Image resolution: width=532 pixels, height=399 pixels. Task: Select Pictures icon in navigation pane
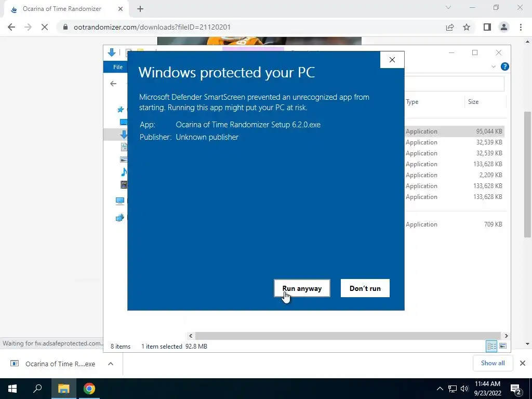(124, 159)
